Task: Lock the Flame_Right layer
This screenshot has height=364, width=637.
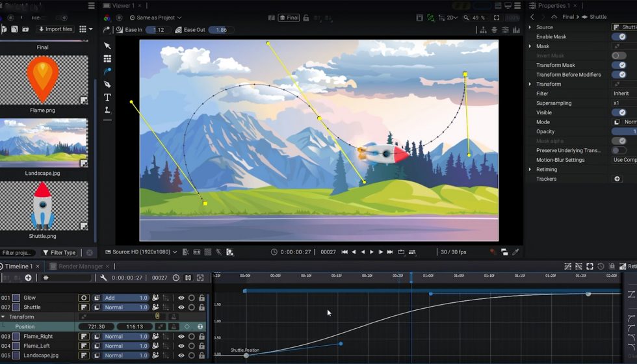Action: tap(201, 337)
